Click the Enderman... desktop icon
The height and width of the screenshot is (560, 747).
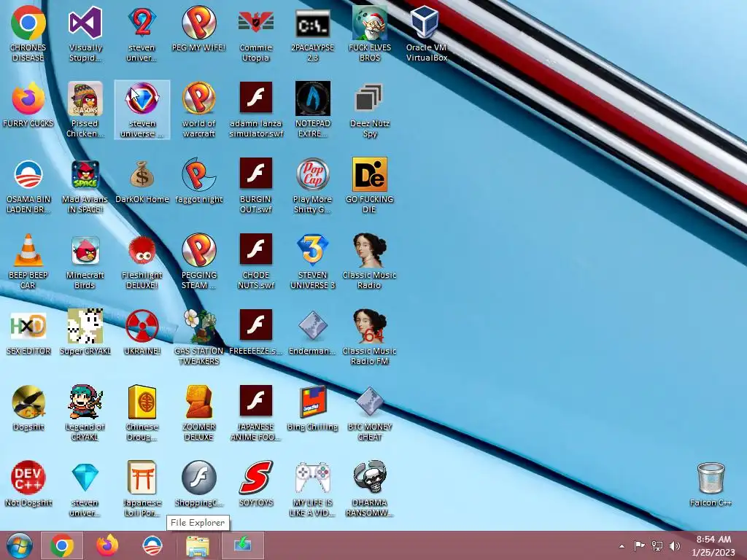pos(312,332)
